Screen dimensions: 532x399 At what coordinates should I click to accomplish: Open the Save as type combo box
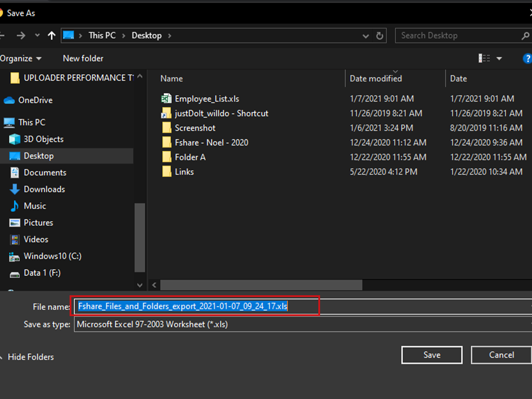(x=301, y=325)
